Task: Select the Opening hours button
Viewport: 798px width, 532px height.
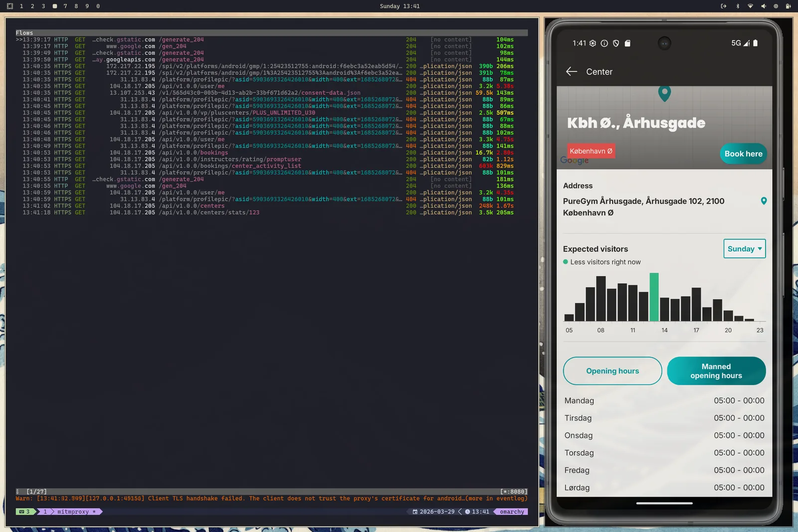Action: [612, 371]
